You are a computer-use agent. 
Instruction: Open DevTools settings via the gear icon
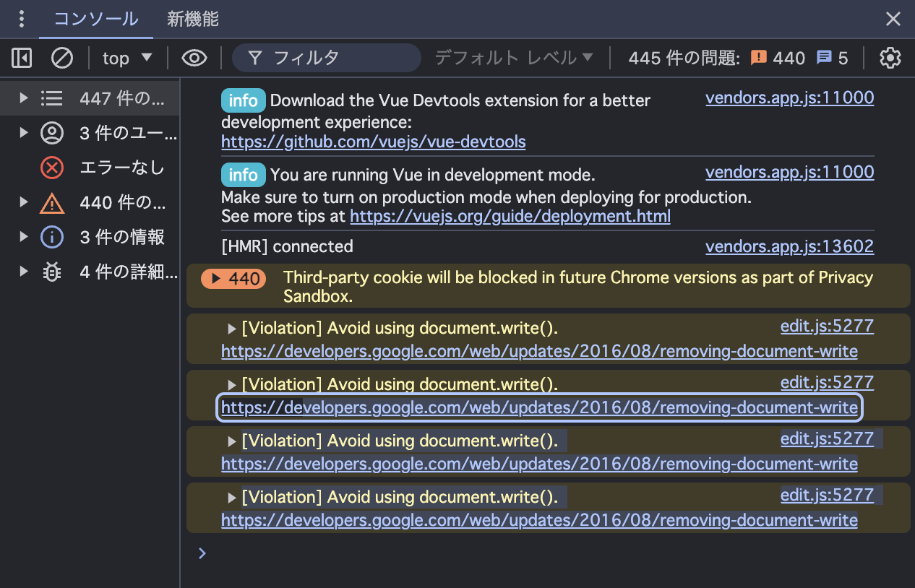point(890,58)
